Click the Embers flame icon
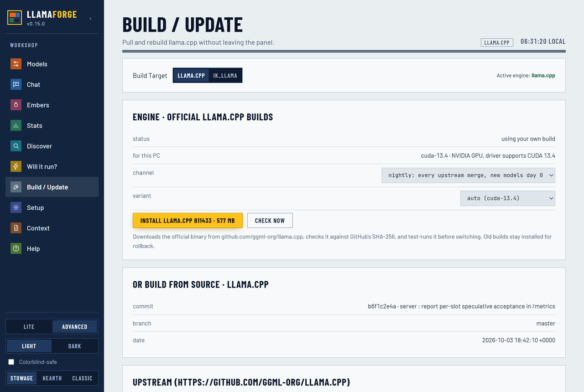Viewport: 584px width, 392px height. click(x=16, y=105)
